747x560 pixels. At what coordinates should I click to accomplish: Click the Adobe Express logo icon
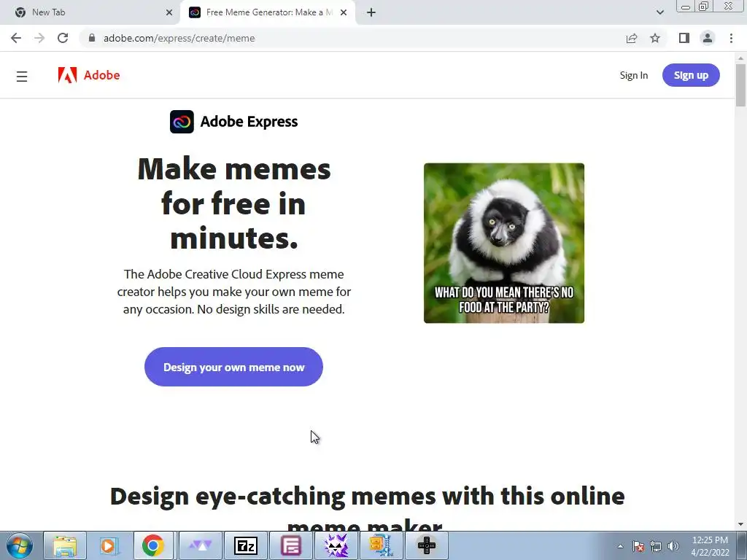[182, 122]
